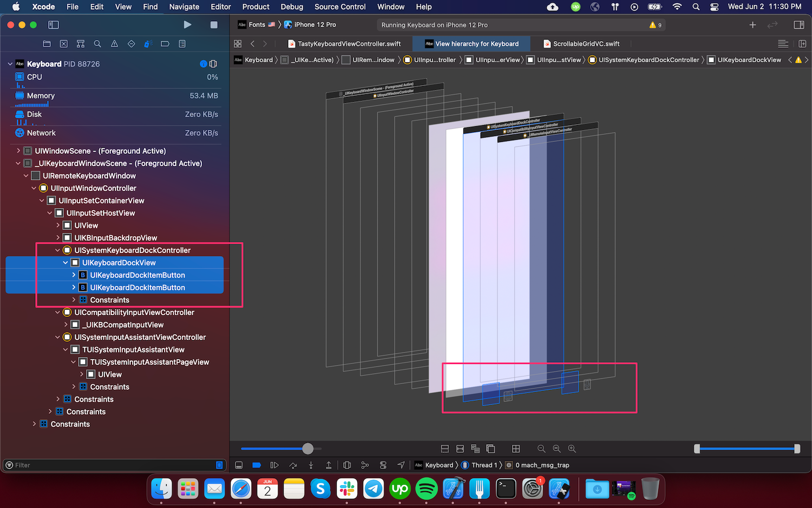Open the Report navigator
This screenshot has width=812, height=508.
[x=182, y=44]
